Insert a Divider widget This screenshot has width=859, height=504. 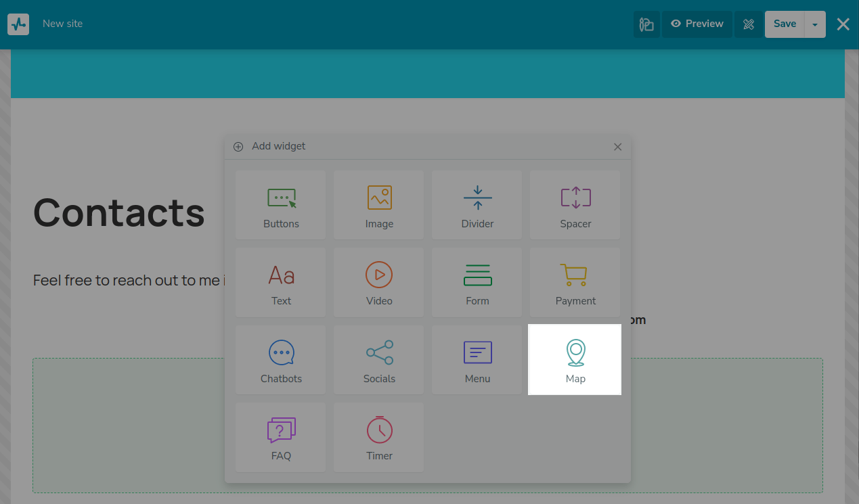pyautogui.click(x=477, y=205)
